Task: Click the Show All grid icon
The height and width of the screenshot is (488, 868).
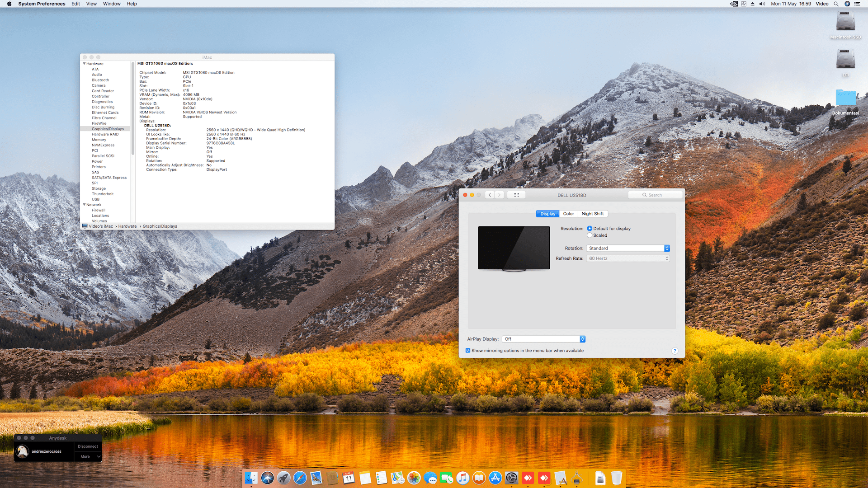Action: (x=516, y=195)
